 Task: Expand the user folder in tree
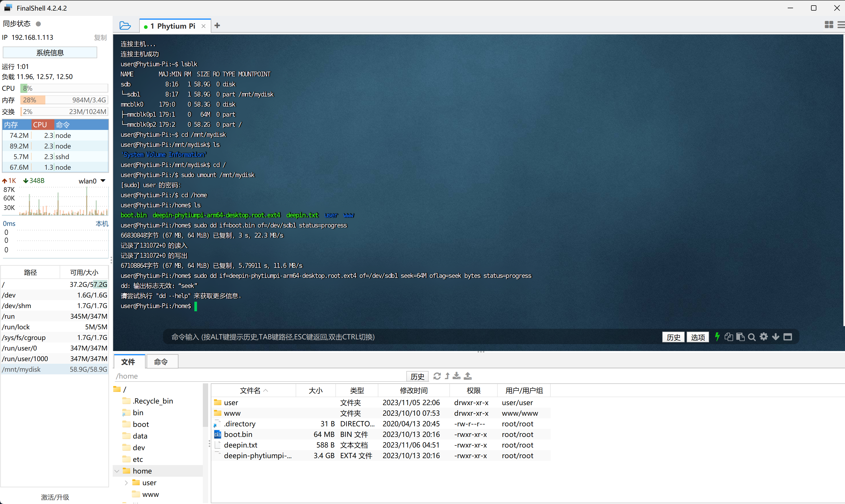[126, 483]
